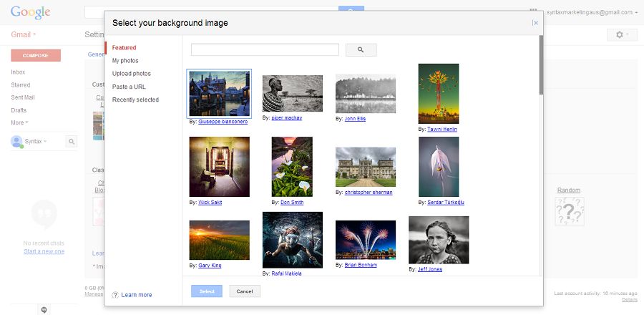This screenshot has width=644, height=315.
Task: Open the Sent Mail folder
Action: point(23,98)
